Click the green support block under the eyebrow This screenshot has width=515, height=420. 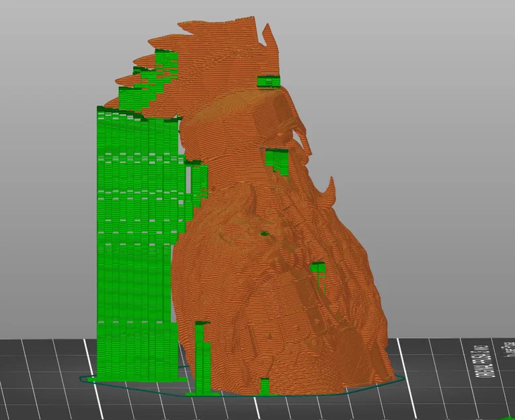pos(277,163)
